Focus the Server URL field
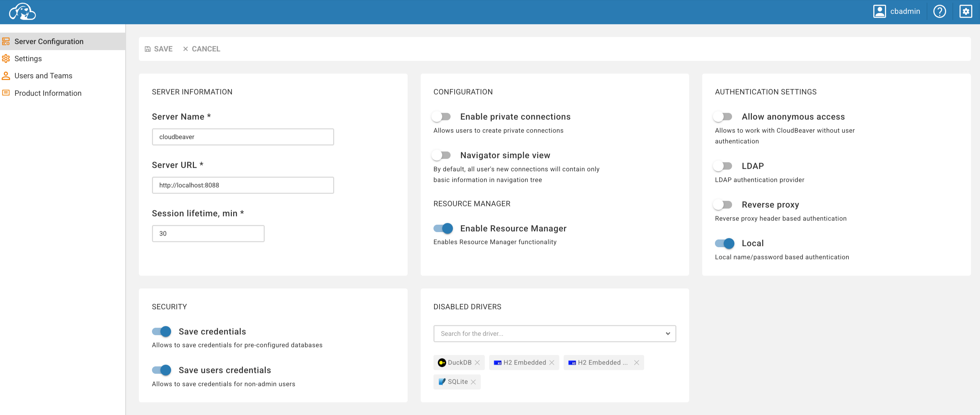Image resolution: width=980 pixels, height=415 pixels. (243, 185)
